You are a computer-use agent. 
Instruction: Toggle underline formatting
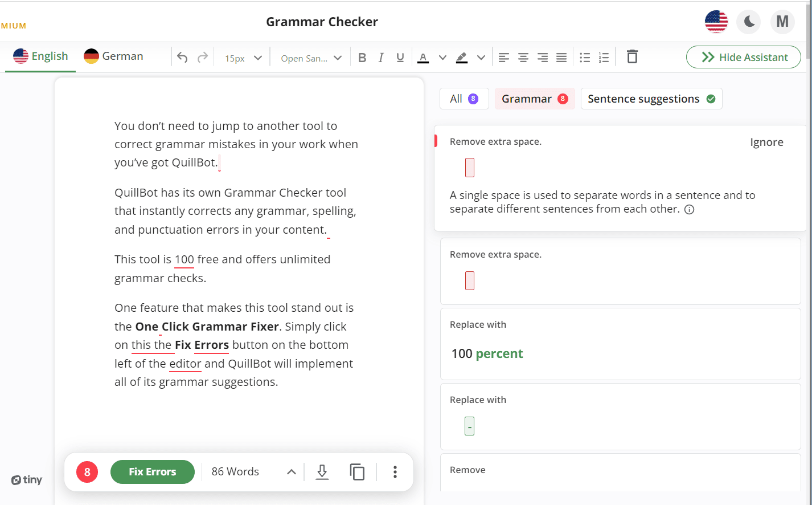400,58
